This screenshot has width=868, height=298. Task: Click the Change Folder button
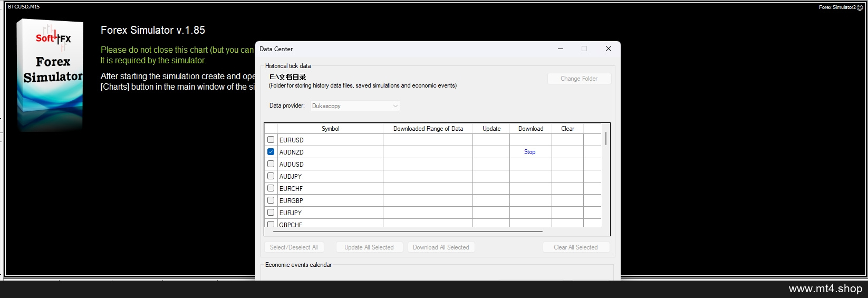coord(579,79)
